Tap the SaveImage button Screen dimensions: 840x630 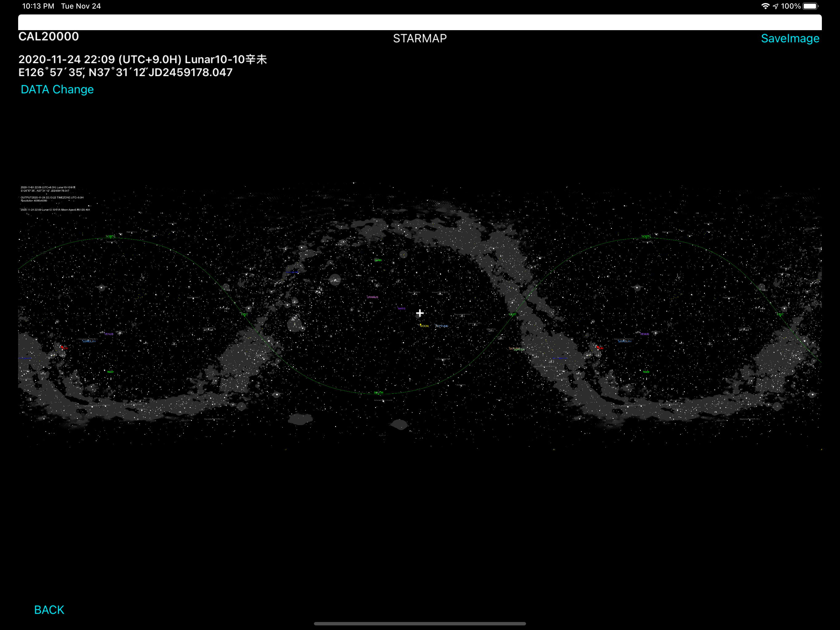coord(790,38)
